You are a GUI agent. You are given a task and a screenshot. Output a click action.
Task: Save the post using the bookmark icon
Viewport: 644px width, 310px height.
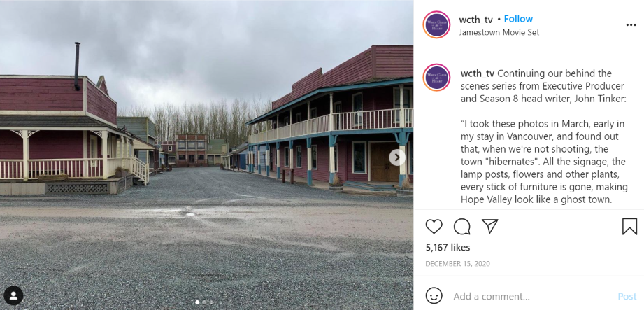tap(629, 227)
